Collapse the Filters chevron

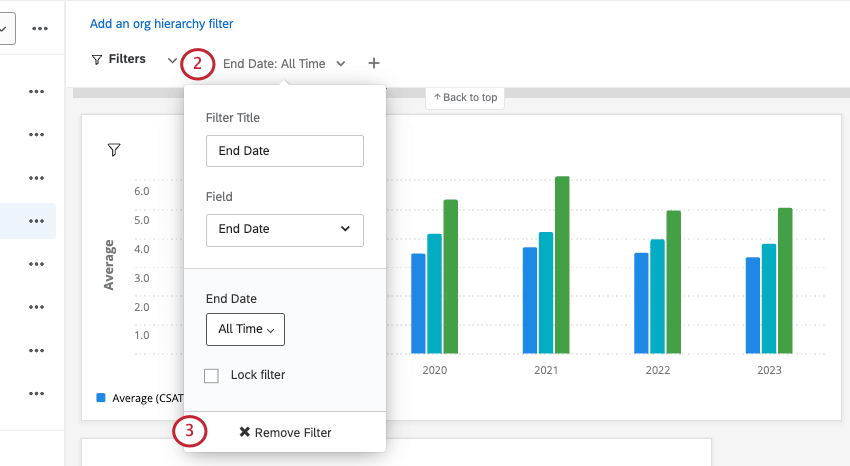(172, 60)
